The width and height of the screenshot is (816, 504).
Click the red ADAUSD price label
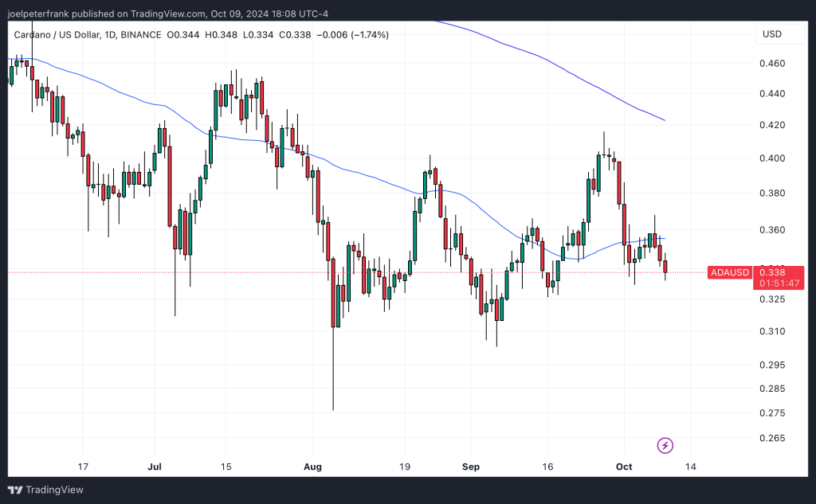729,272
